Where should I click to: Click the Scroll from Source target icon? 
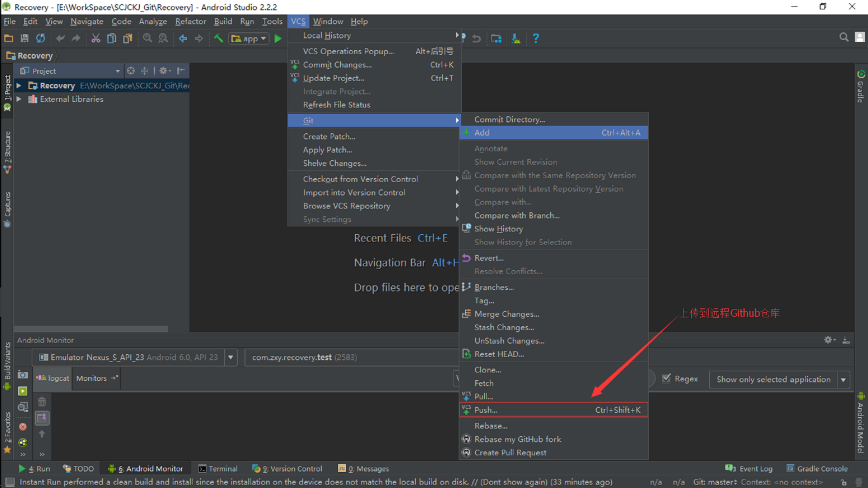point(131,71)
